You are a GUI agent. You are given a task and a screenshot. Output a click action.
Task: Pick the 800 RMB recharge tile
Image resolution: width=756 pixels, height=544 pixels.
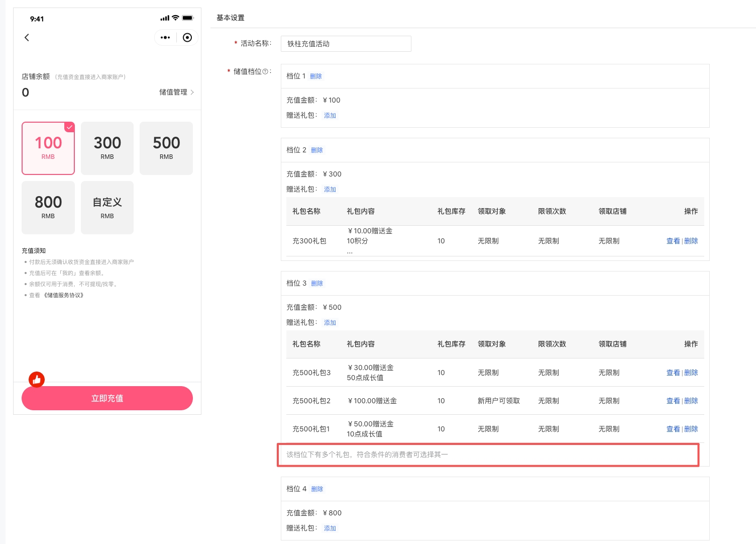pos(48,208)
